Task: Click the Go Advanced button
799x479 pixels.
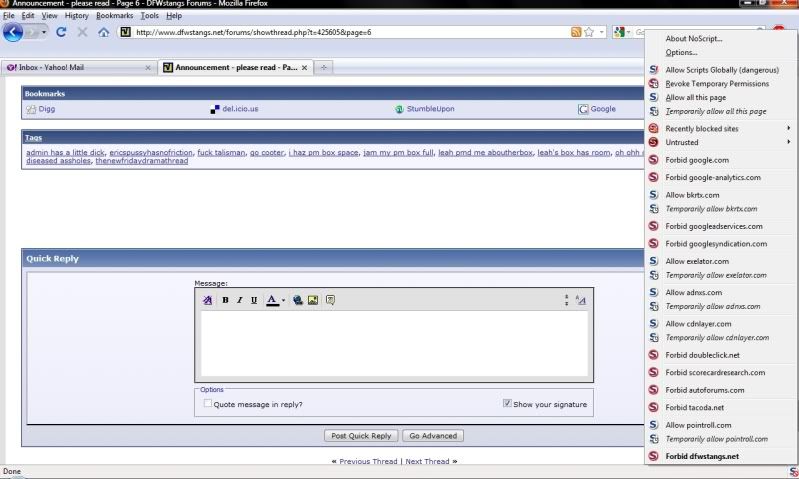Action: tap(432, 436)
